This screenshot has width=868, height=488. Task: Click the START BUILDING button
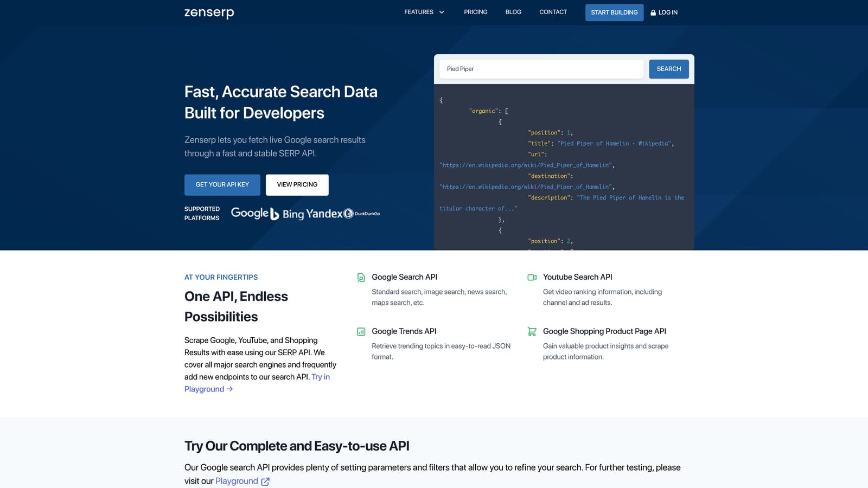(614, 12)
